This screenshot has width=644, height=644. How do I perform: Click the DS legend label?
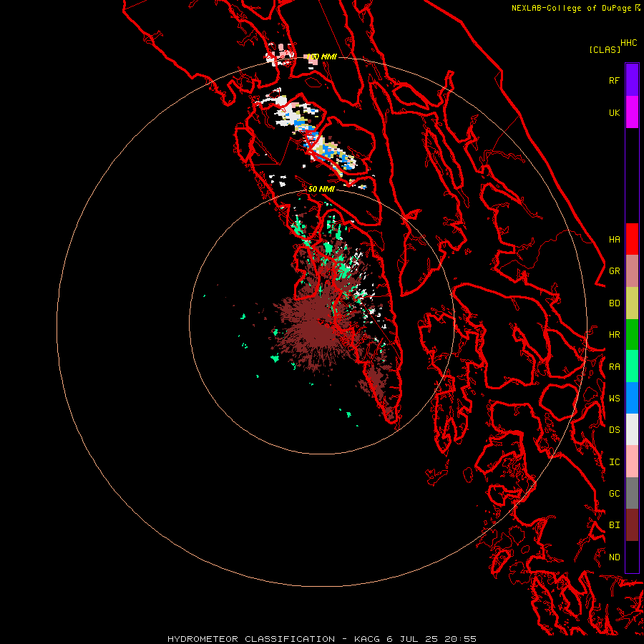coord(614,430)
